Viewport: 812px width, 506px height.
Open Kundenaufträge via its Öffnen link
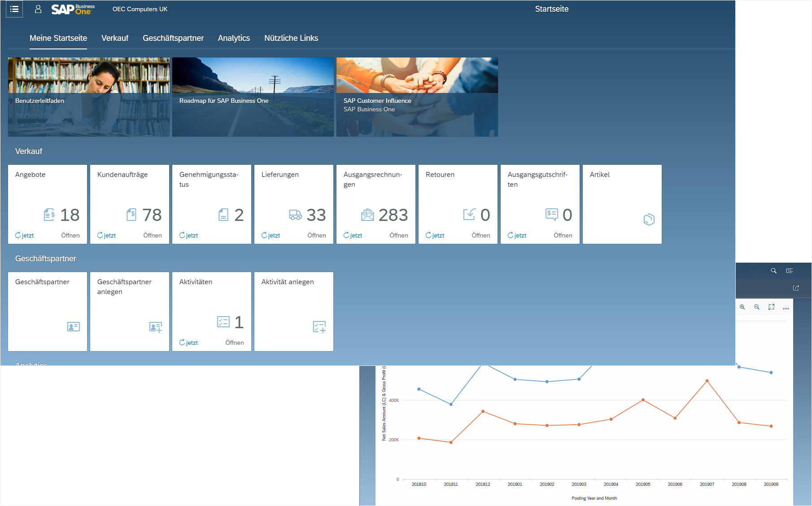tap(153, 235)
